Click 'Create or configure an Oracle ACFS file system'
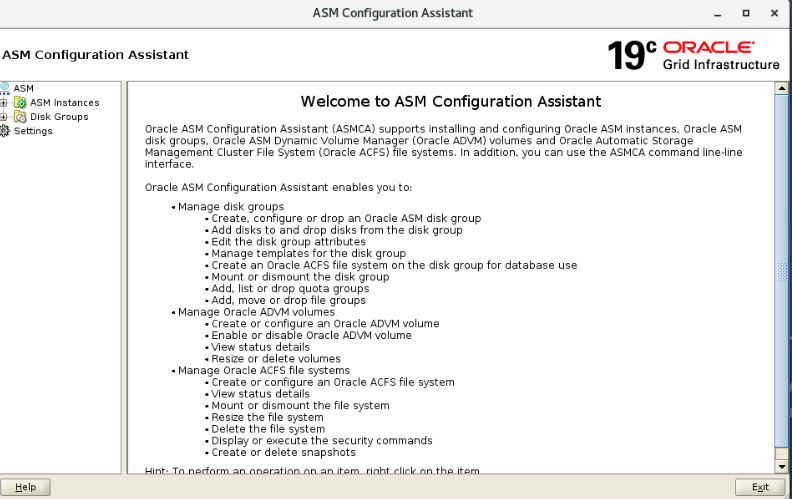This screenshot has width=792, height=499. 333,382
